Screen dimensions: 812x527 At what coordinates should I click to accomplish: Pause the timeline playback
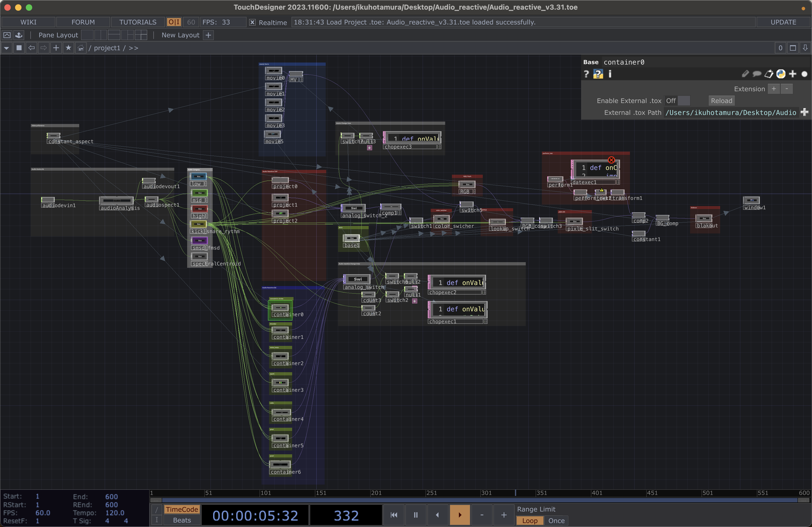tap(416, 515)
